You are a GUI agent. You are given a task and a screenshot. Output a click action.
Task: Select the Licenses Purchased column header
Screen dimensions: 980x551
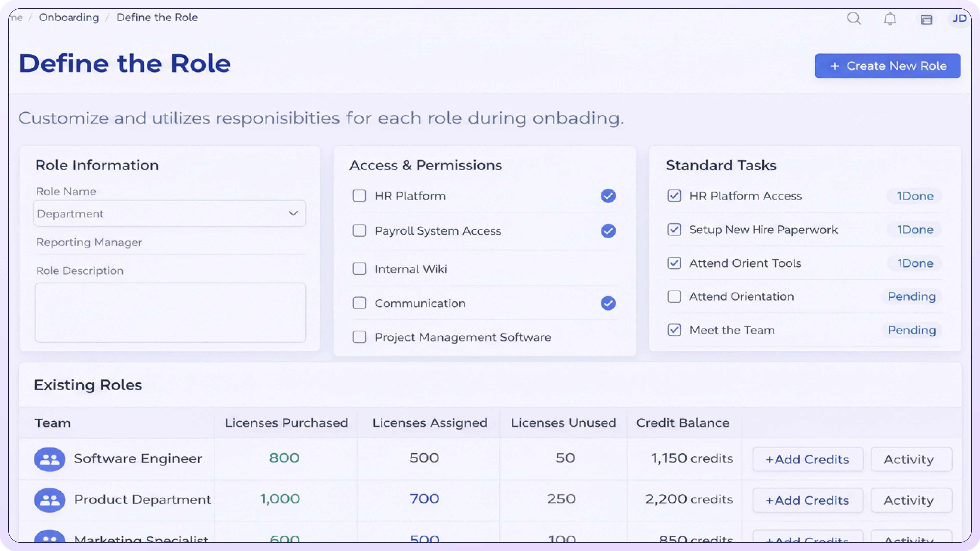[x=286, y=423]
